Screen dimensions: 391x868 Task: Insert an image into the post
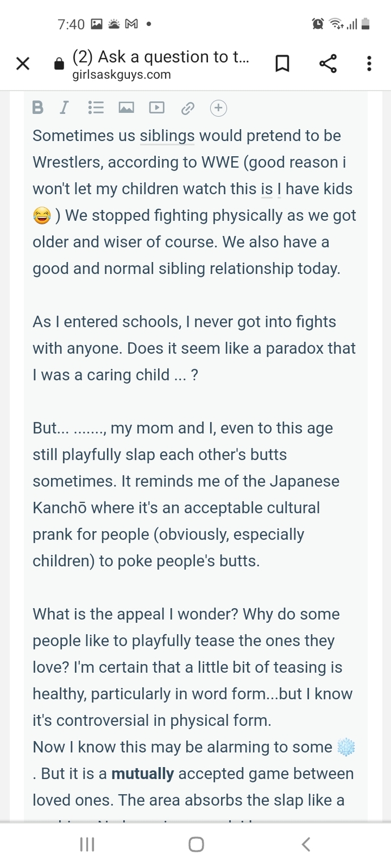point(126,108)
